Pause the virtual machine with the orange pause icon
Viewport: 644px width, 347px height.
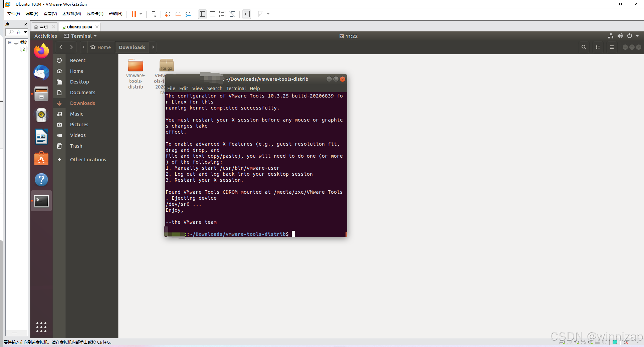click(x=134, y=14)
